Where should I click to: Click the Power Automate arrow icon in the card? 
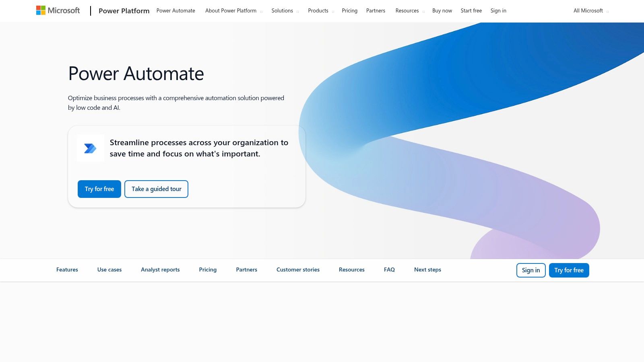90,148
